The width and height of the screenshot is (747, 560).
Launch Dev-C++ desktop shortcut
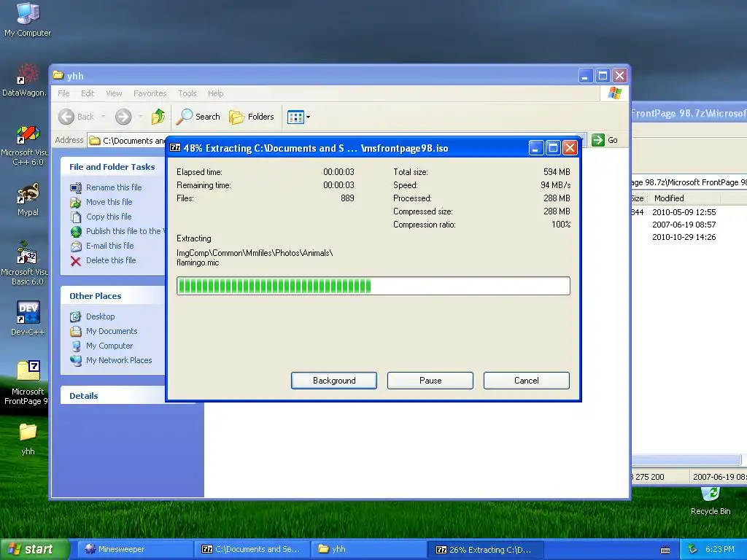pos(28,318)
